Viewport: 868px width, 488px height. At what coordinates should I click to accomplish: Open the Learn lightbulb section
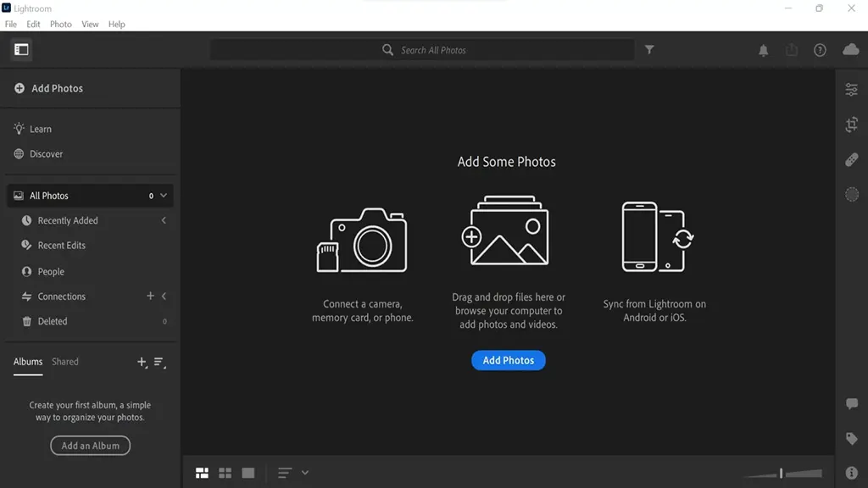[x=19, y=129]
